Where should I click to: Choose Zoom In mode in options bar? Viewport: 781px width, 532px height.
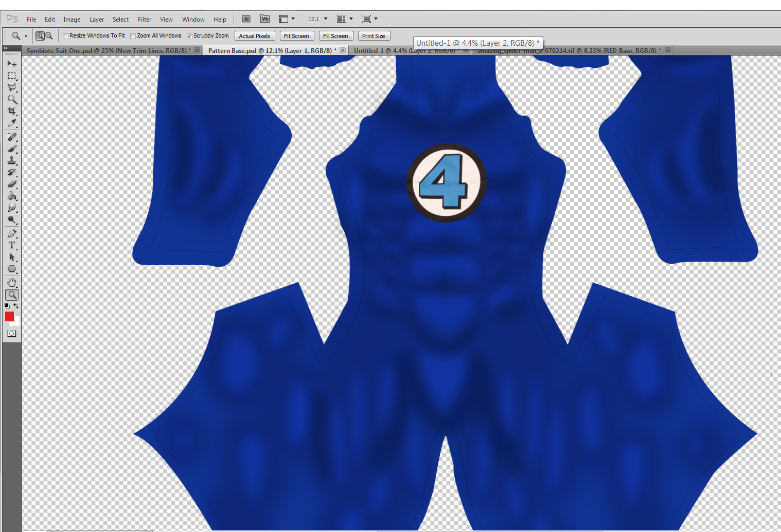point(40,36)
